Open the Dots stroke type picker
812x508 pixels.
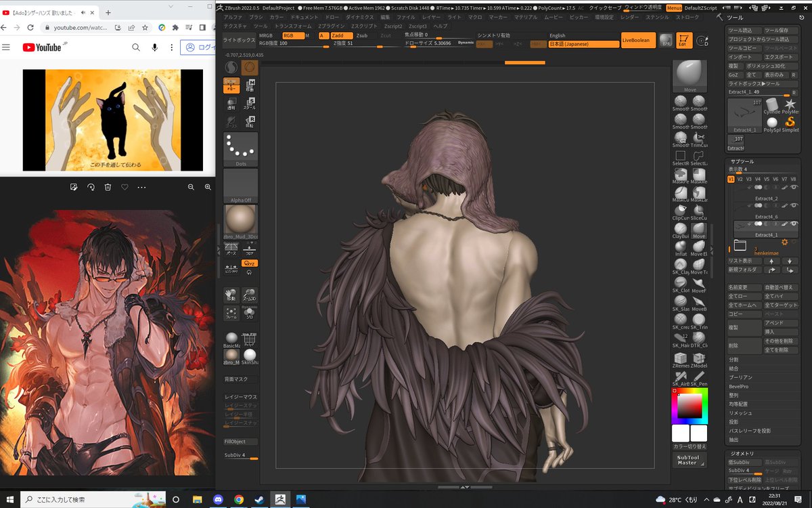coord(240,149)
